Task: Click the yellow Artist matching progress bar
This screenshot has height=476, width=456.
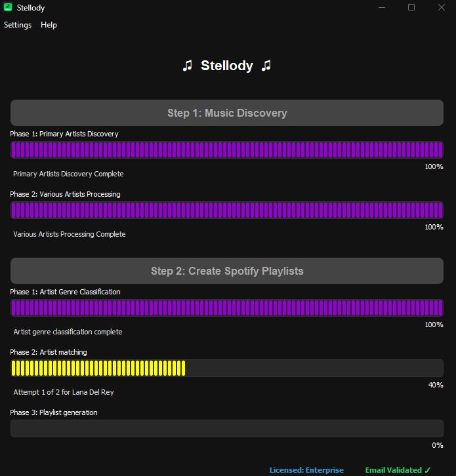Action: click(x=227, y=368)
